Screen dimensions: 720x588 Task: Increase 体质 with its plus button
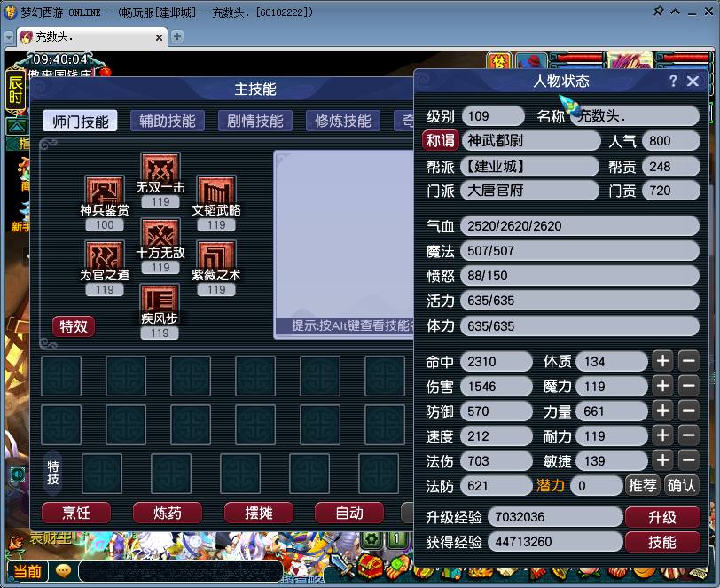662,361
